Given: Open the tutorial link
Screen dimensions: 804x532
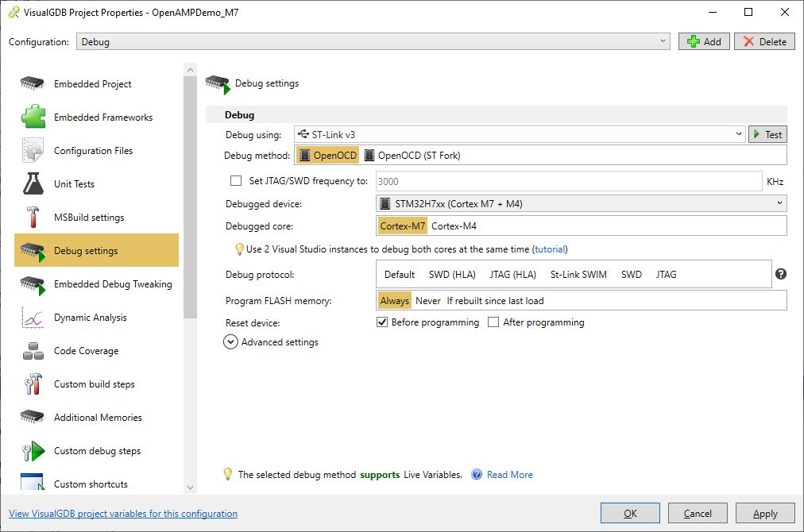Looking at the screenshot, I should click(x=550, y=249).
